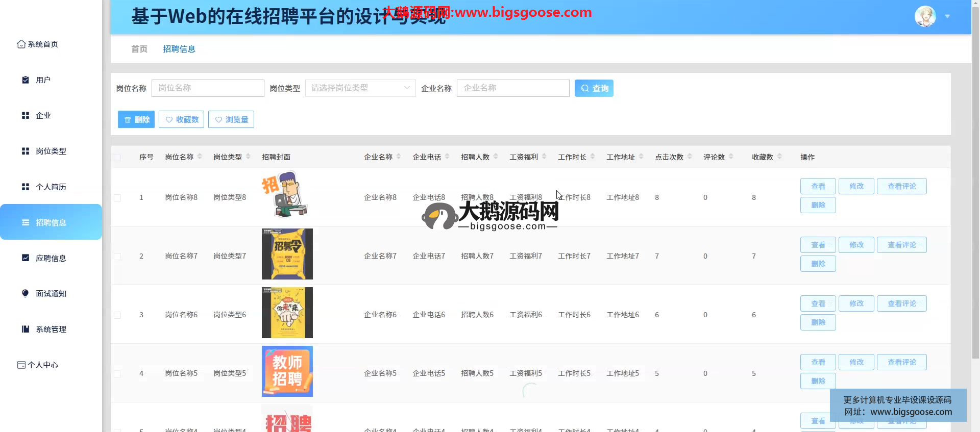This screenshot has height=432, width=980.
Task: Click the application info chart icon
Action: point(26,258)
